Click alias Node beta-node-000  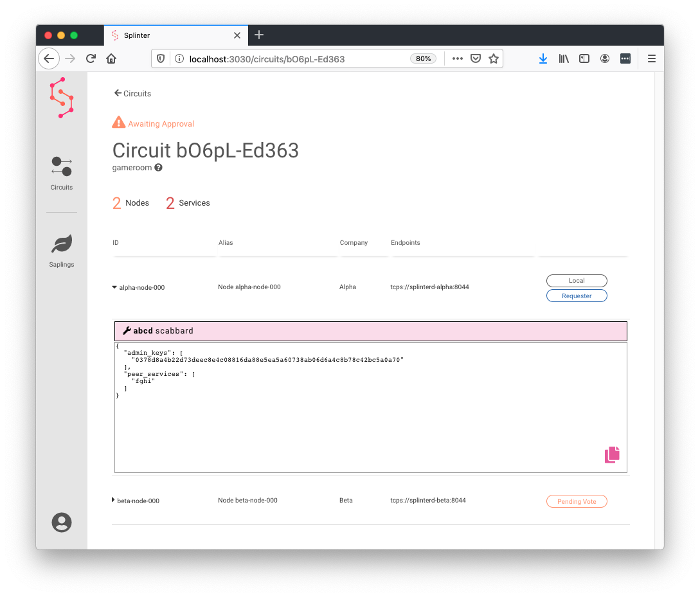(247, 500)
